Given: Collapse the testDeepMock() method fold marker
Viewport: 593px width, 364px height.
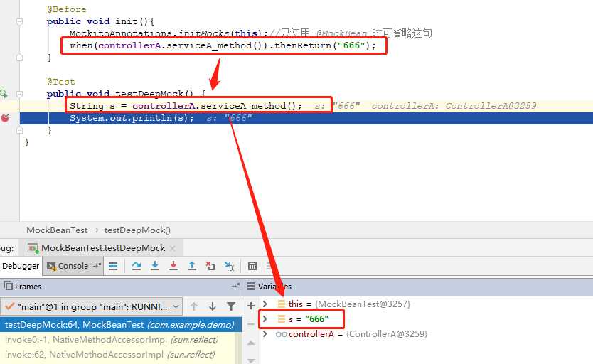Looking at the screenshot, I should pos(19,94).
